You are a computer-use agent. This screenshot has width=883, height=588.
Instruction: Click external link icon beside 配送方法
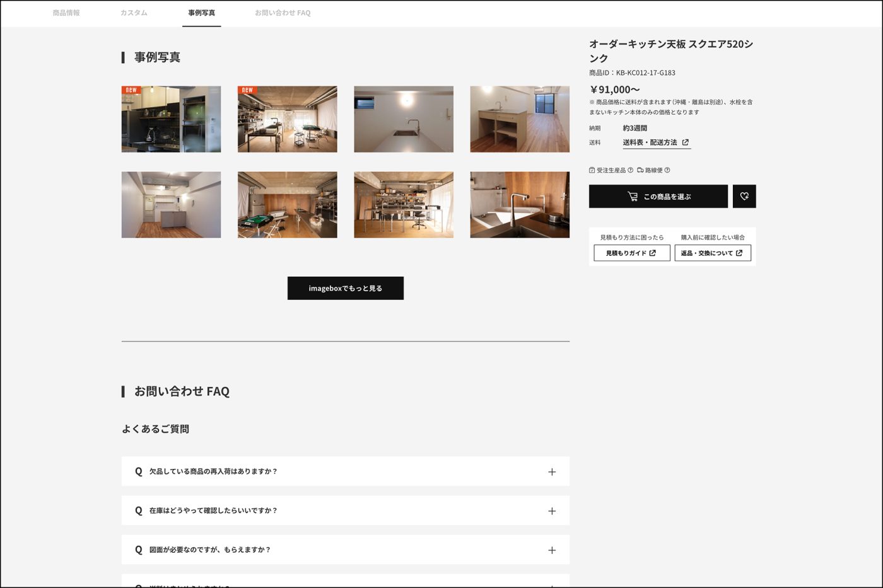686,142
